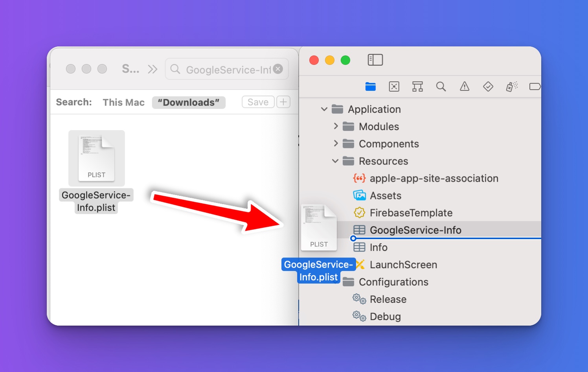
Task: Click the Info plist table icon
Action: (x=359, y=247)
